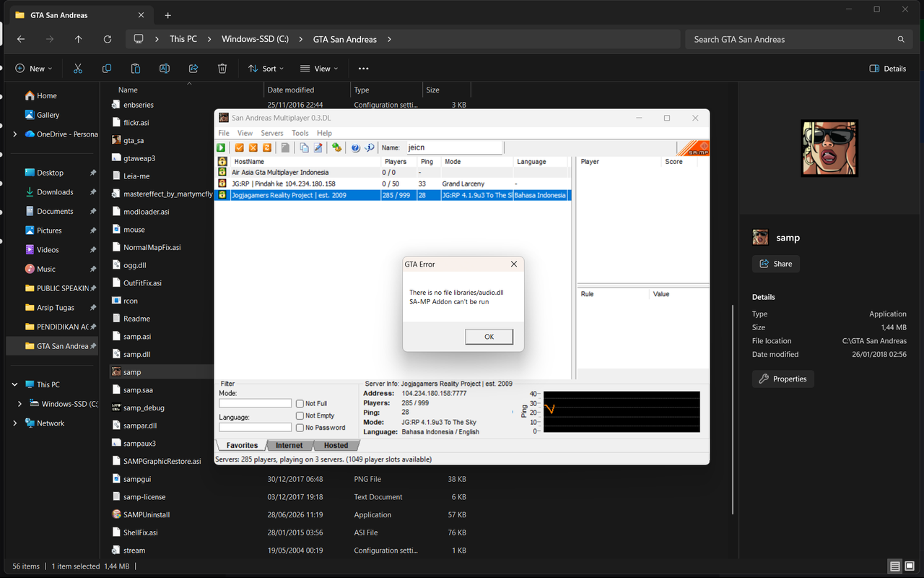
Task: Click the gray page Master List icon
Action: [x=286, y=147]
